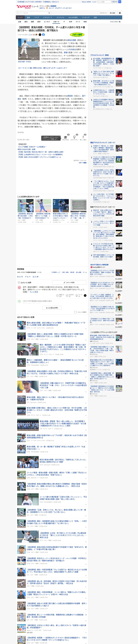138x644 pixels.
Task: Click the 巨 vs. 中 game link
Action: 20,277
